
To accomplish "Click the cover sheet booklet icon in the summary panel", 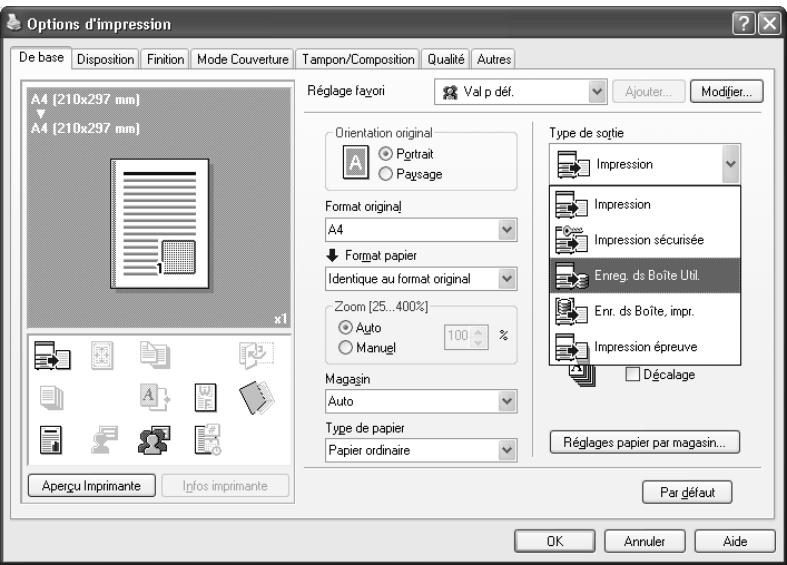I will (x=256, y=397).
